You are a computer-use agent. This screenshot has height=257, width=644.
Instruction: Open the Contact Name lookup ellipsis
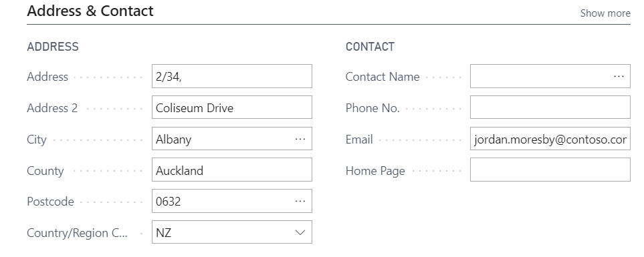click(x=619, y=76)
